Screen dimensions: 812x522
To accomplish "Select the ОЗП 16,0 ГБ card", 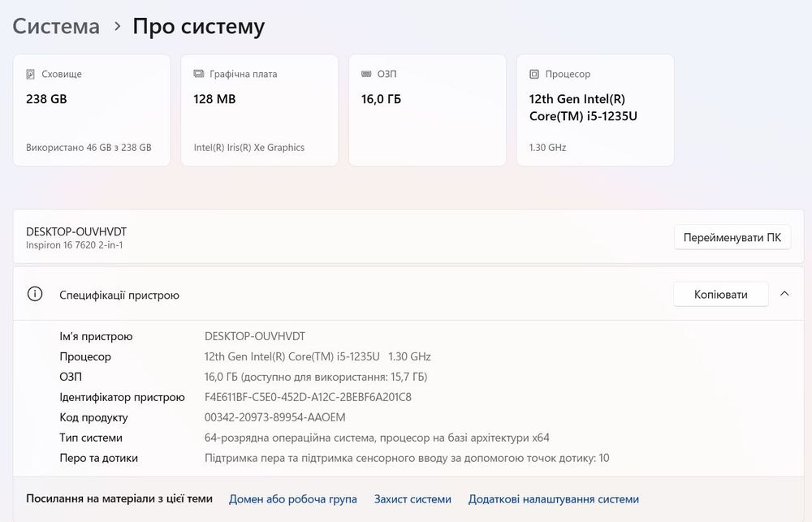I will click(x=427, y=110).
